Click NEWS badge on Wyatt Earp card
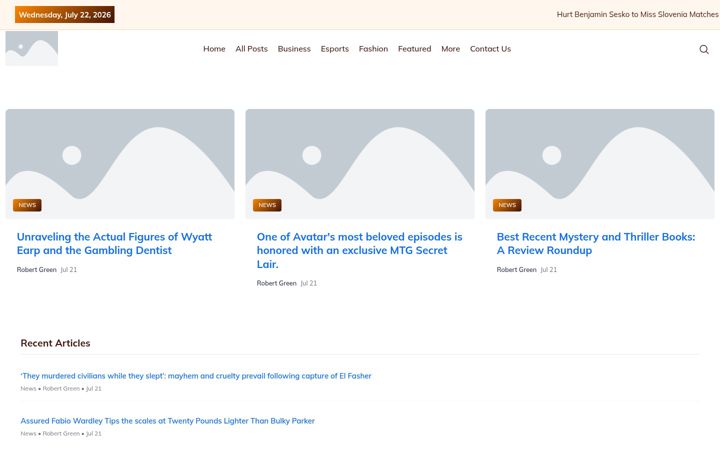The width and height of the screenshot is (720, 450). 27,205
